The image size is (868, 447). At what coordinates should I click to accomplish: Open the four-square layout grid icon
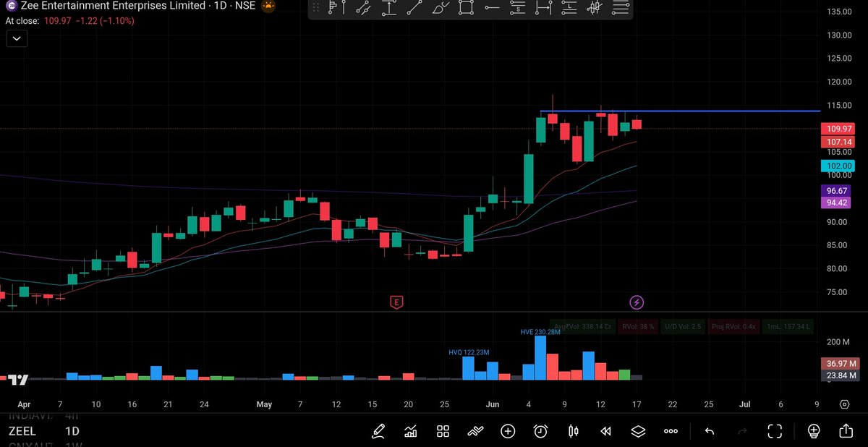(x=443, y=431)
